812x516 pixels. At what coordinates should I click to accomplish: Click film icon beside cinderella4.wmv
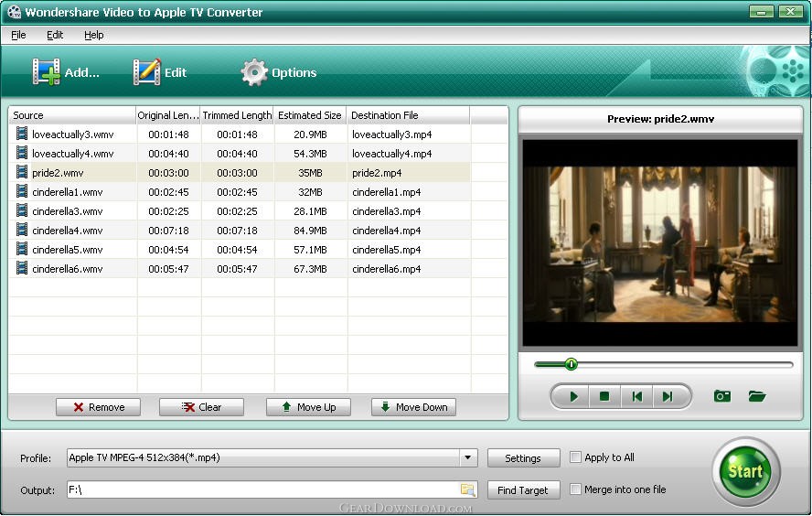tap(22, 230)
